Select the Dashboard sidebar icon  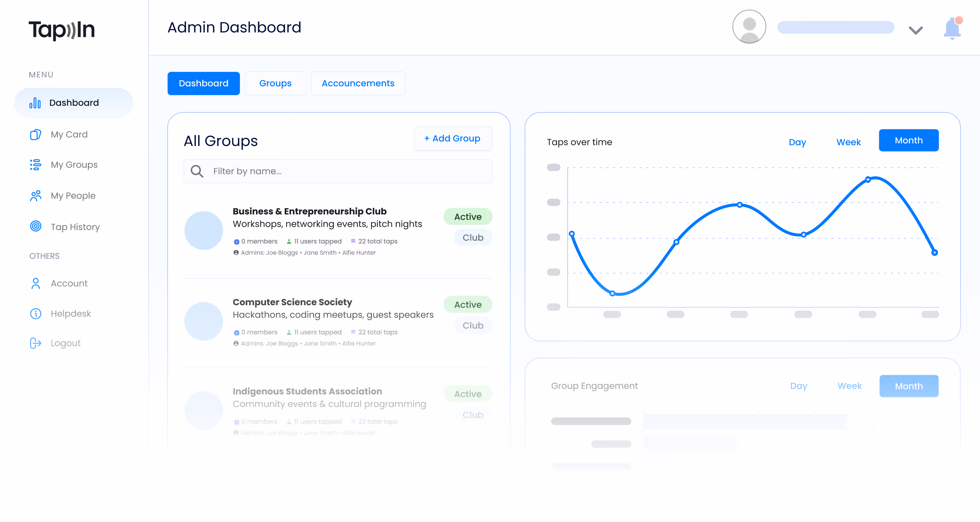35,102
